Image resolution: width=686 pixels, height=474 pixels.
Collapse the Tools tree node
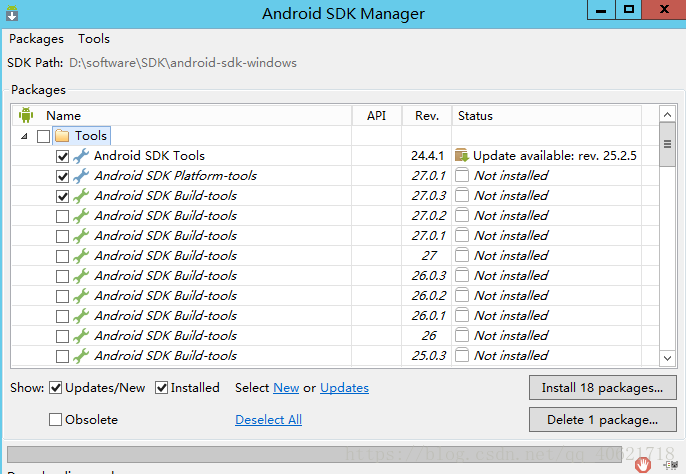pos(24,136)
